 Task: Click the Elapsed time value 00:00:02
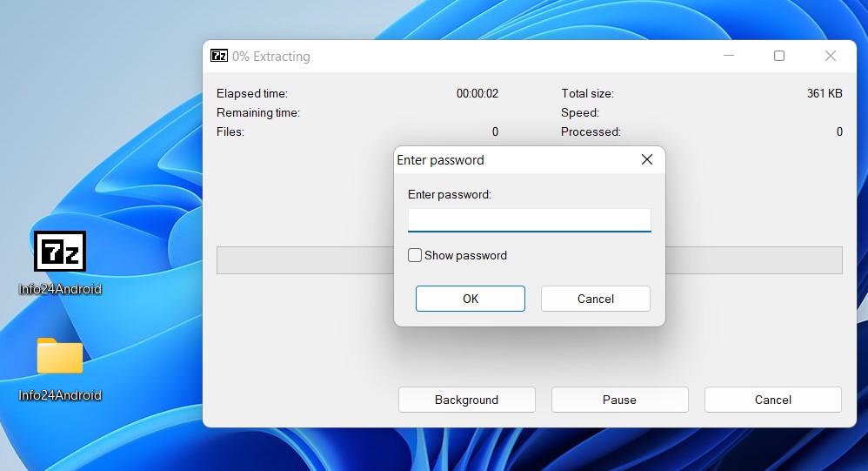tap(477, 93)
